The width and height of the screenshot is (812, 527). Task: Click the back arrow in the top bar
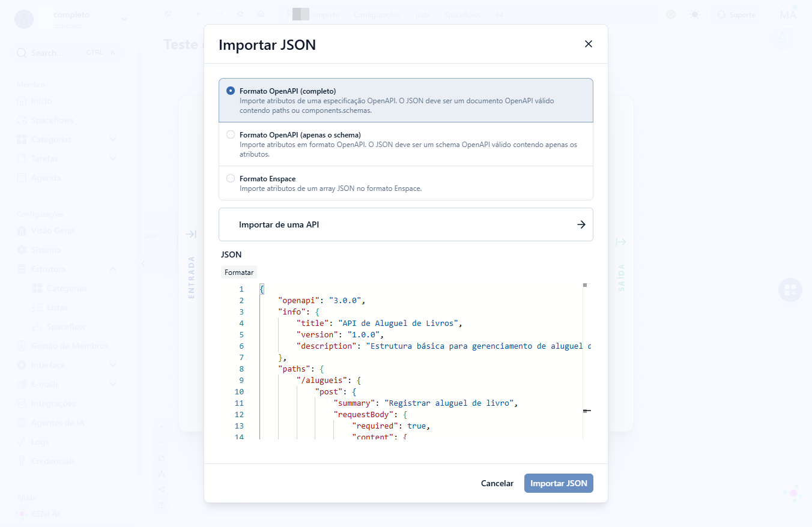pos(199,14)
